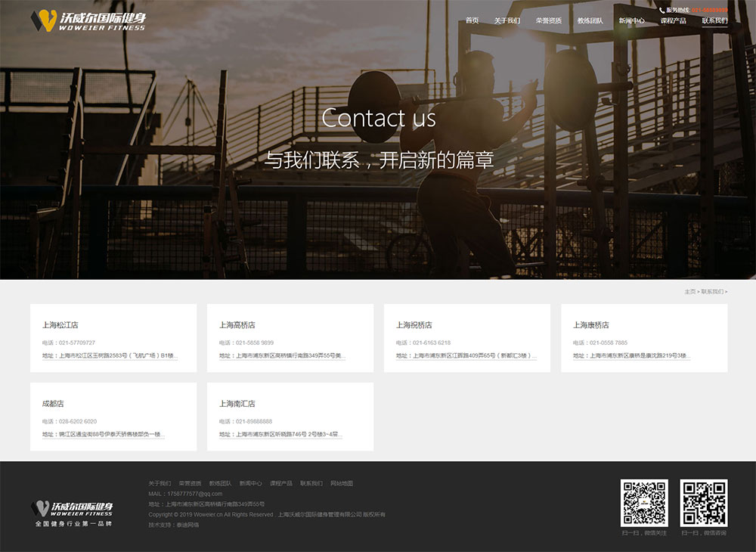756x552 pixels.
Task: Open the 首页 navigation menu item
Action: point(472,20)
